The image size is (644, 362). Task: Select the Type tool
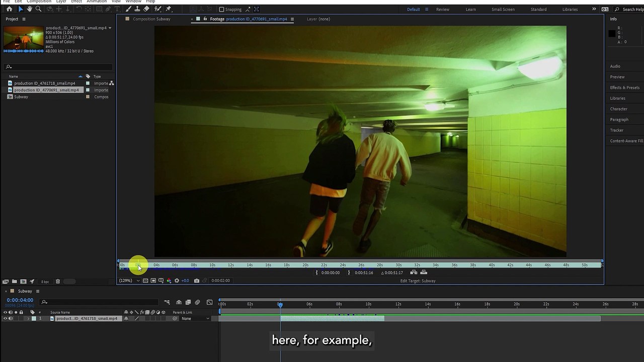point(117,9)
